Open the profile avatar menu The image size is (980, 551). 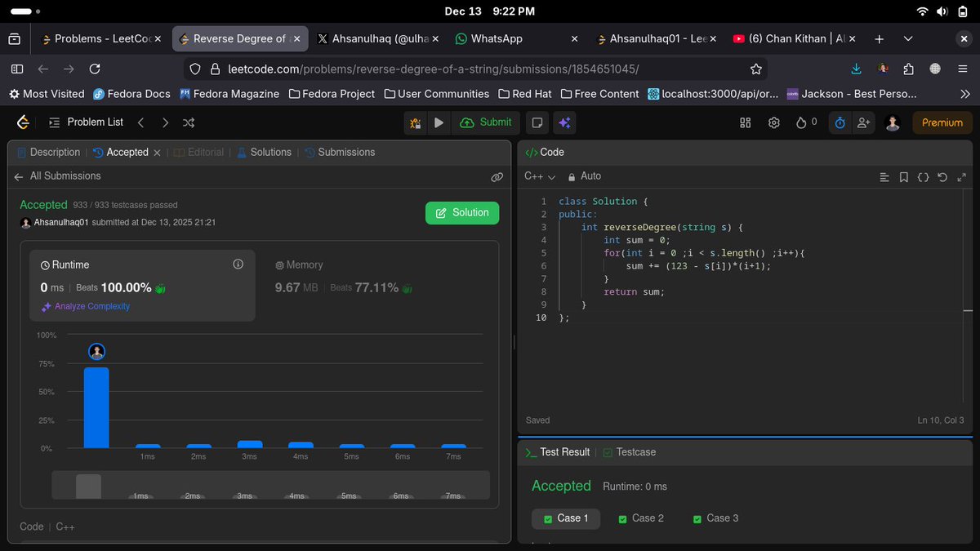893,122
